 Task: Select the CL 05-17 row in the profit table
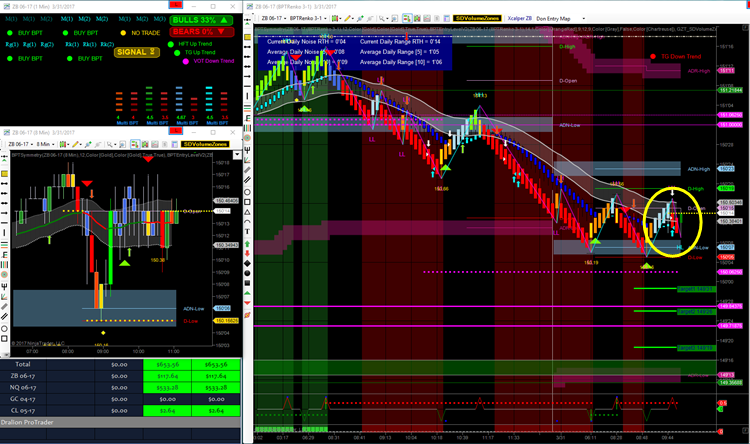[120, 411]
